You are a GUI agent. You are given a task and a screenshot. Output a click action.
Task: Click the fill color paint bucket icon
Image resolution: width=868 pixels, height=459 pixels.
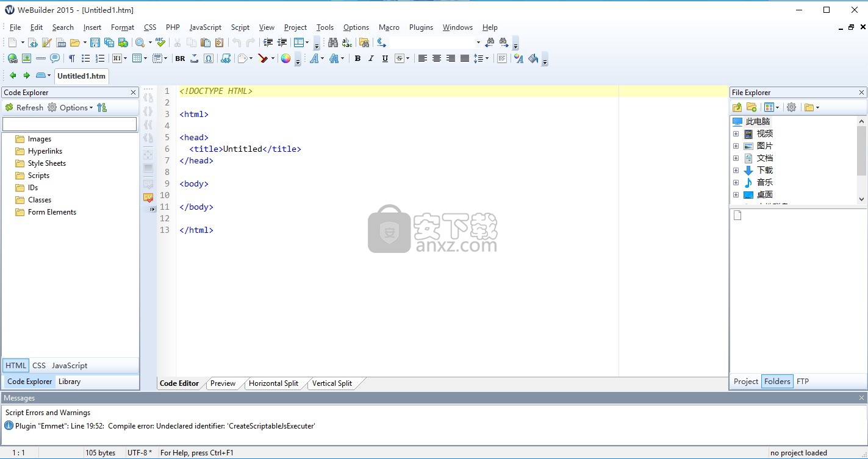pyautogui.click(x=533, y=59)
